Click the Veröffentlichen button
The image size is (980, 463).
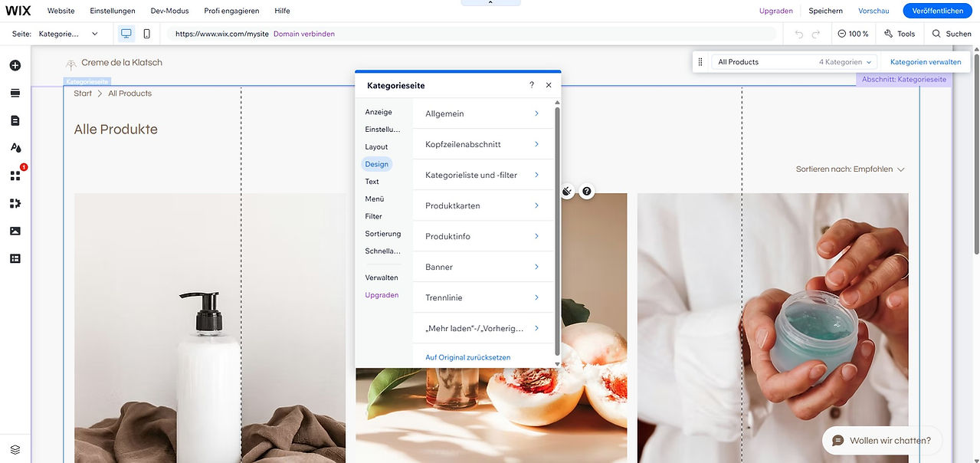pos(937,11)
